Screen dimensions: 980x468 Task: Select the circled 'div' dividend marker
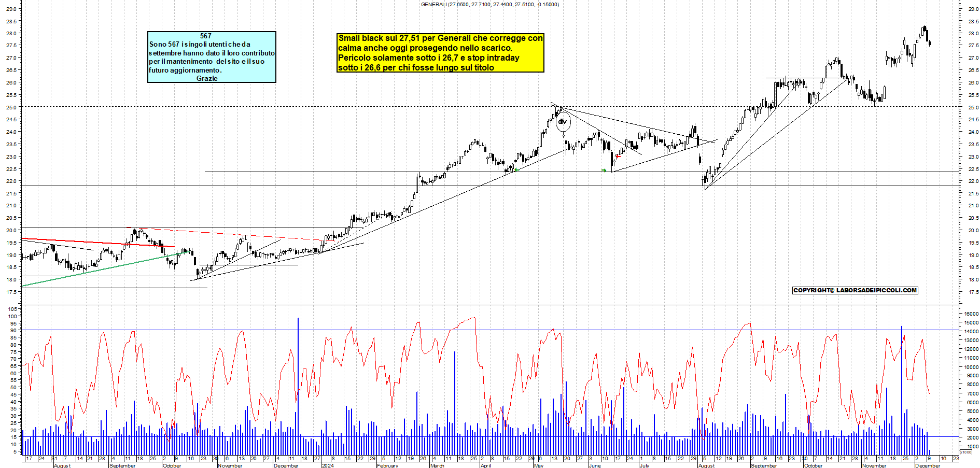[x=563, y=122]
